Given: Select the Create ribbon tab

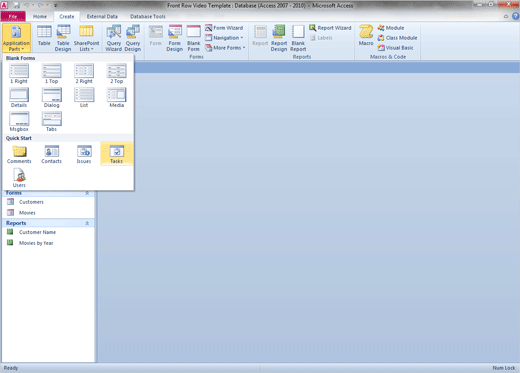Looking at the screenshot, I should (67, 16).
